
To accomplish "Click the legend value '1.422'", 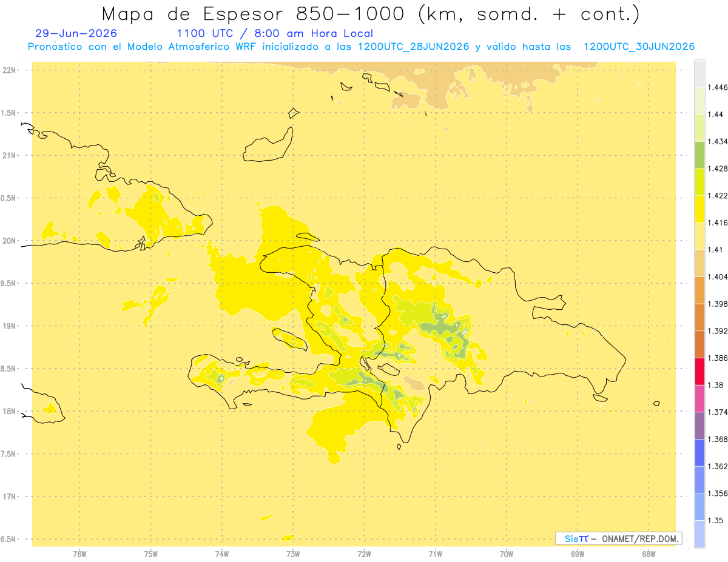I will tap(718, 195).
